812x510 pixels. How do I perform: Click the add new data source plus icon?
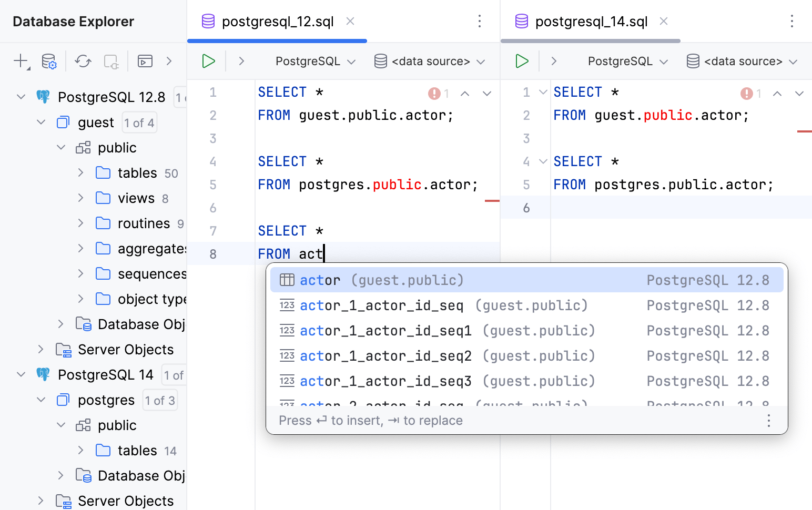click(21, 61)
